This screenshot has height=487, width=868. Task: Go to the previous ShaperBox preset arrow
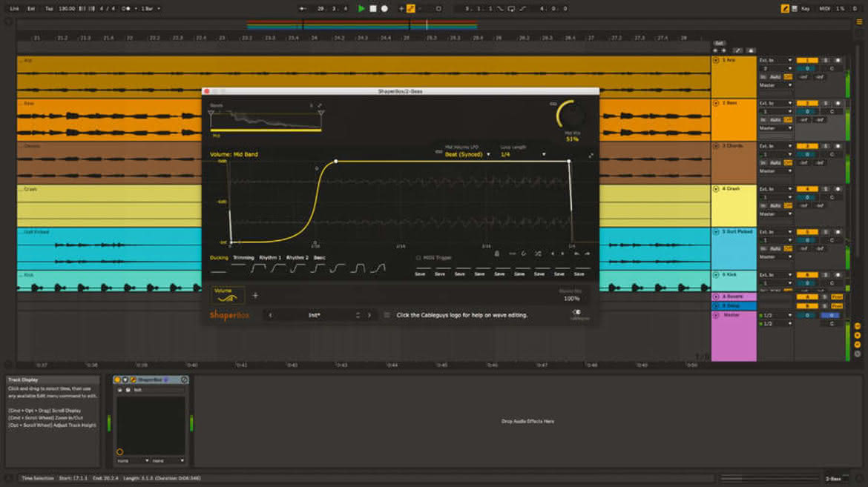(x=270, y=316)
